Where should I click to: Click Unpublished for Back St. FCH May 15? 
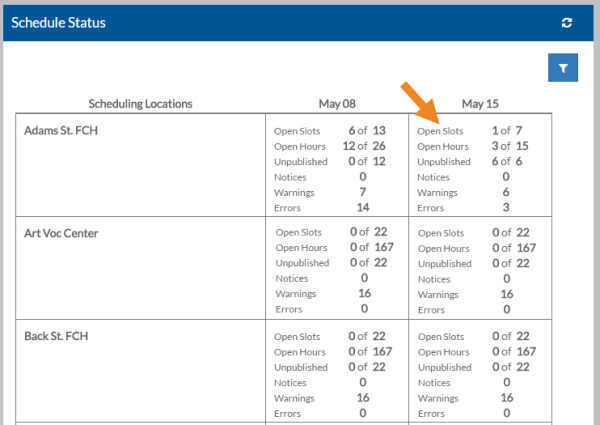[443, 367]
